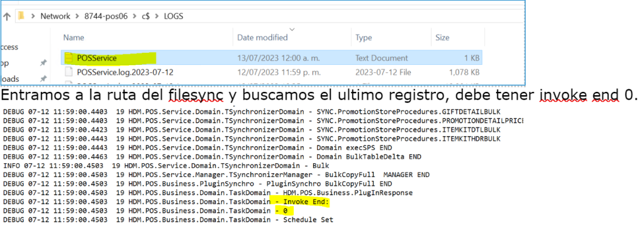644x228 pixels.
Task: Click the partially visible 'ccess' sidebar item
Action: click(9, 47)
